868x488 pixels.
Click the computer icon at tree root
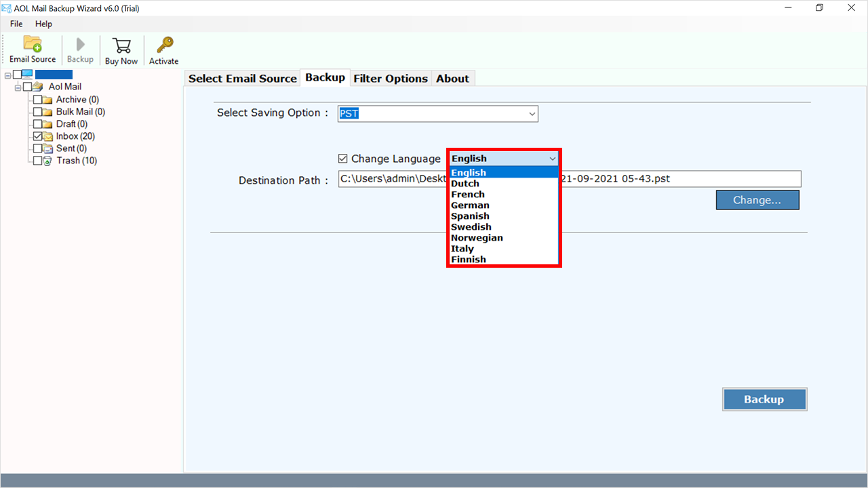click(x=28, y=75)
